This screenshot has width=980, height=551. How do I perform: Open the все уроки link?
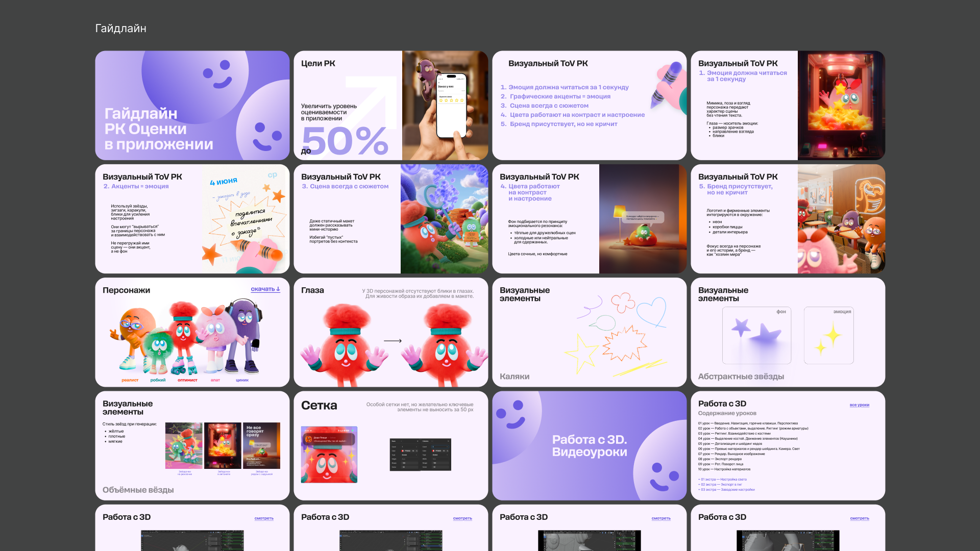coord(859,405)
